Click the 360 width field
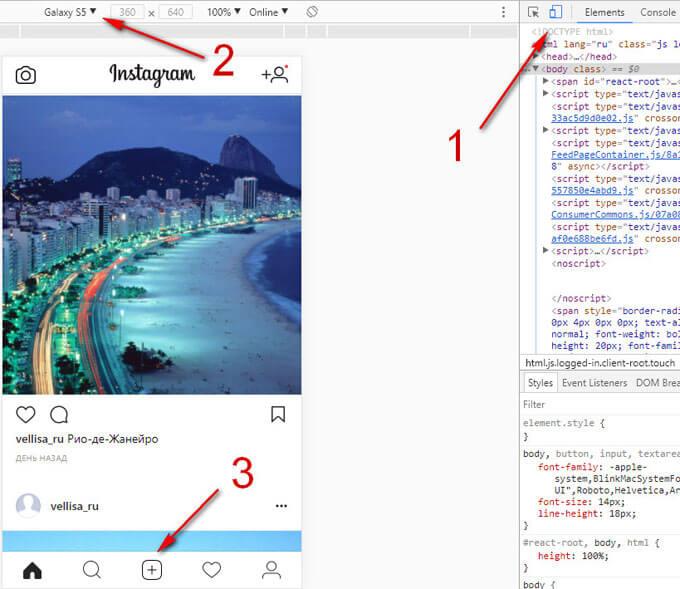The height and width of the screenshot is (589, 680). pos(127,12)
